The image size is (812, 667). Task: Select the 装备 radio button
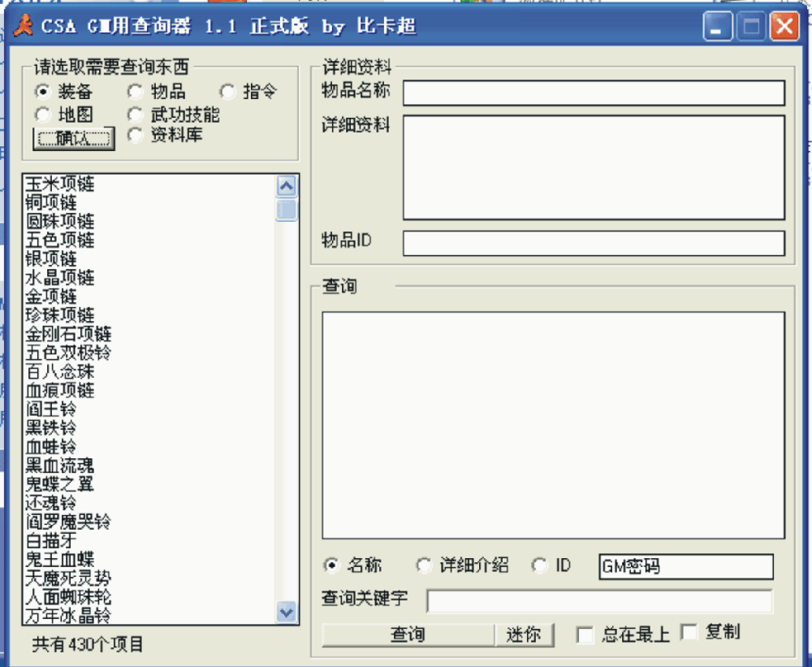tap(43, 91)
